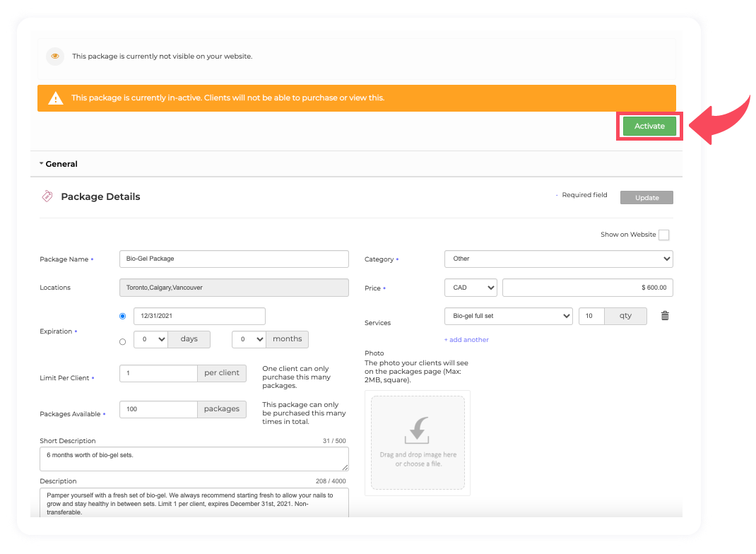
Task: Open the Category dropdown
Action: [558, 259]
